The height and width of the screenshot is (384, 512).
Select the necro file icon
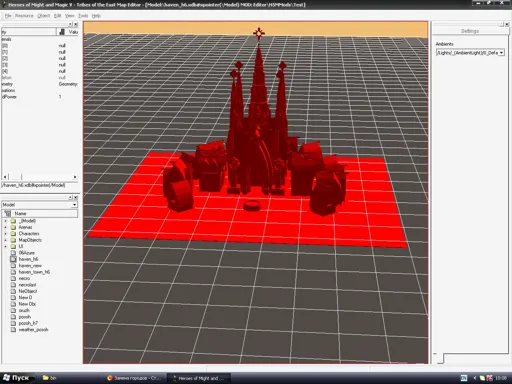[13, 278]
